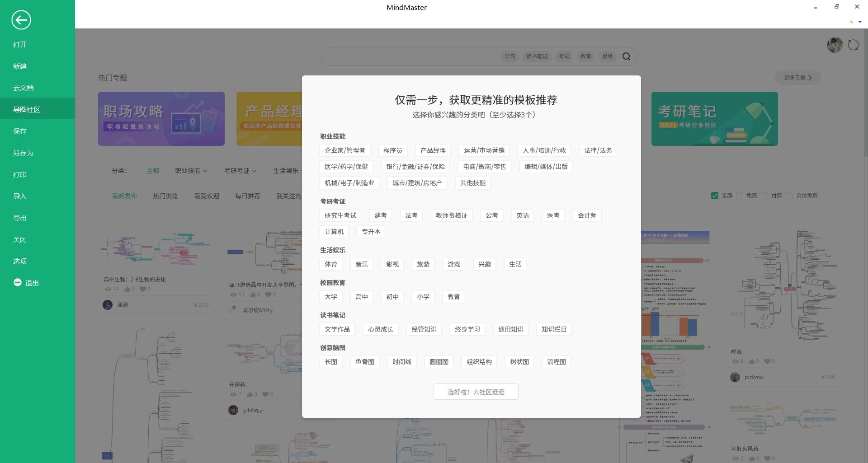Screen dimensions: 868x463
Task: Click inside the search input field
Action: (x=407, y=56)
